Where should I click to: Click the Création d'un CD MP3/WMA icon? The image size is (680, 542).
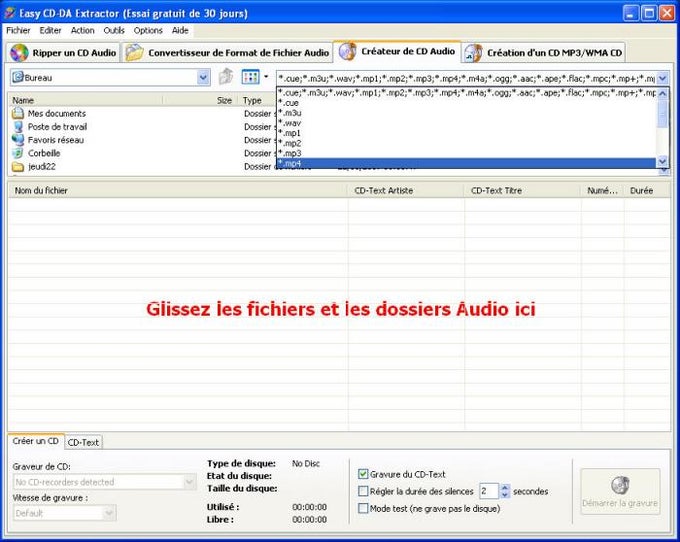point(473,53)
